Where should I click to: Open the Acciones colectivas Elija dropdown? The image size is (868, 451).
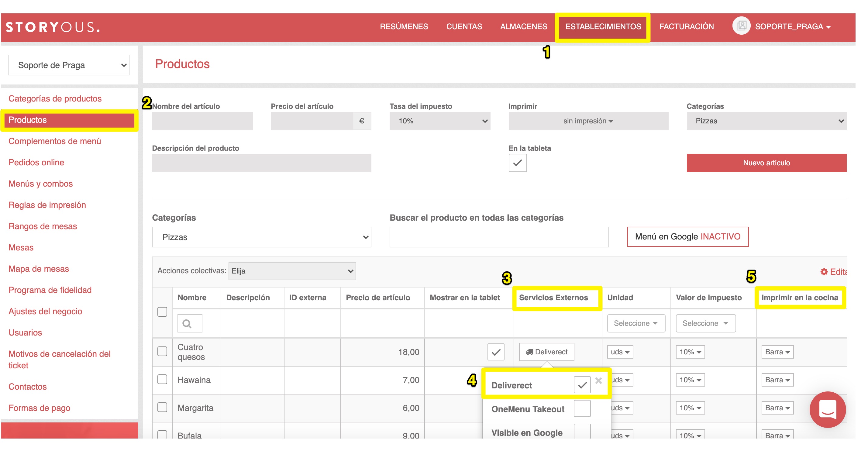click(292, 271)
